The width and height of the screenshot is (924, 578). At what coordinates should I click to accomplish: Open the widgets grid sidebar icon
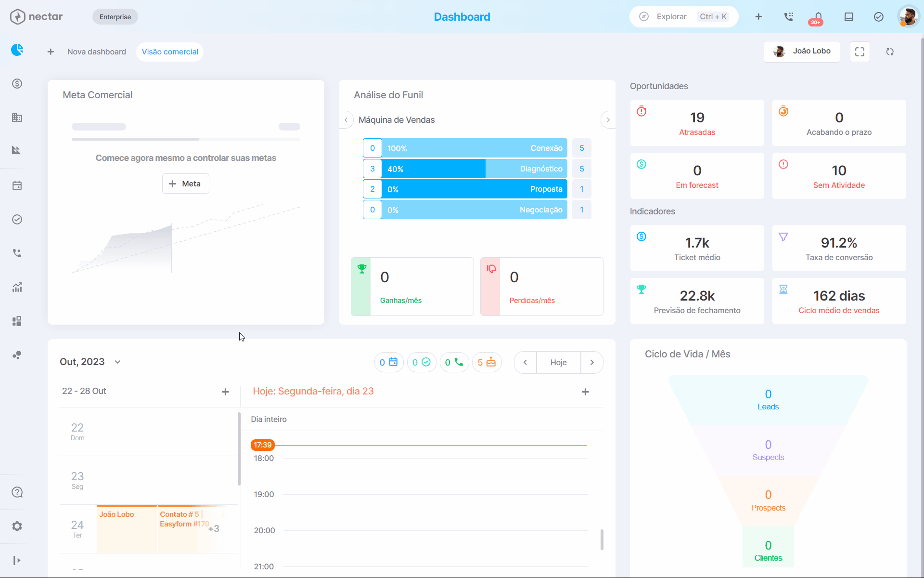pyautogui.click(x=17, y=321)
